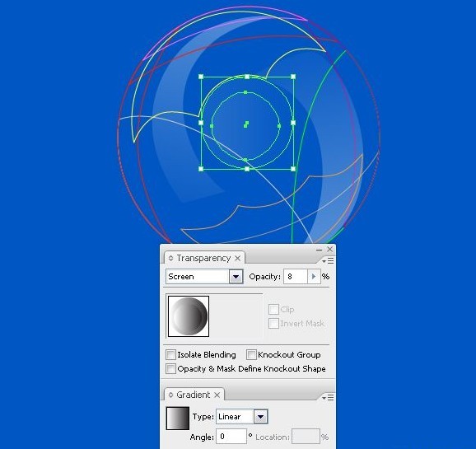Open the Gradient panel flyout menu
Image resolution: width=476 pixels, height=449 pixels.
pos(328,397)
